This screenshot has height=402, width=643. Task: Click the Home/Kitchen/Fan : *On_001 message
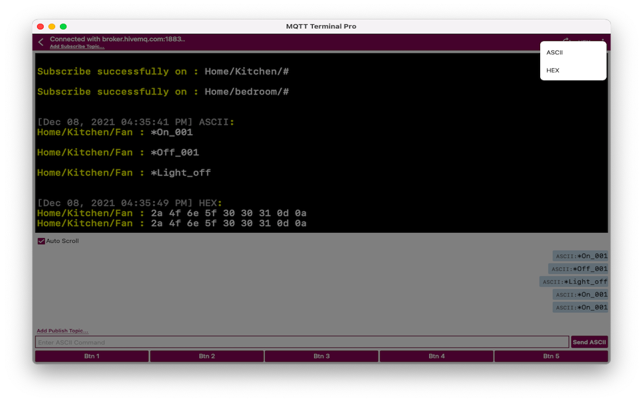115,132
